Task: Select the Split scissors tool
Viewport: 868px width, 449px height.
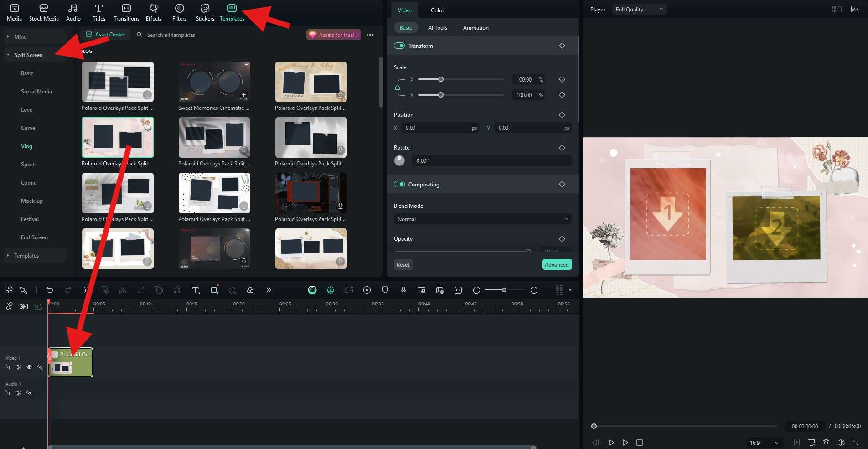Action: [x=122, y=290]
